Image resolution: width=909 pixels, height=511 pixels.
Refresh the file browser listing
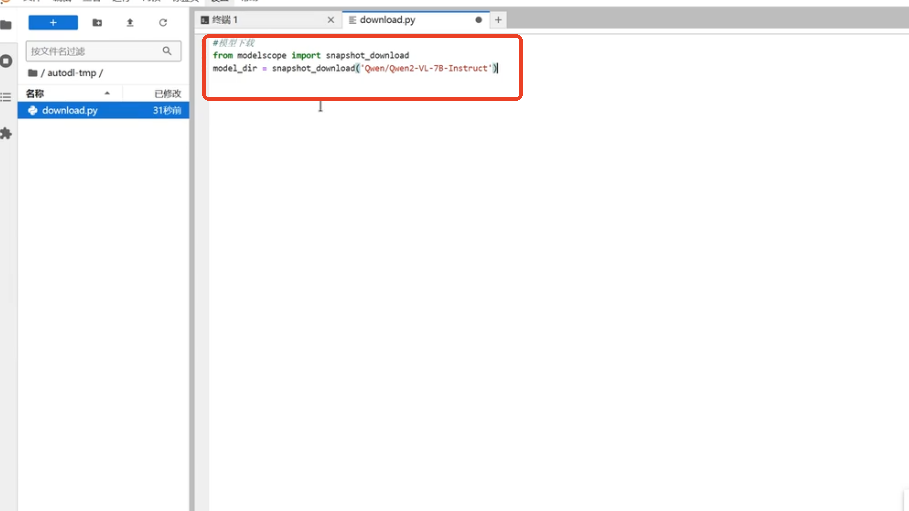pos(163,23)
